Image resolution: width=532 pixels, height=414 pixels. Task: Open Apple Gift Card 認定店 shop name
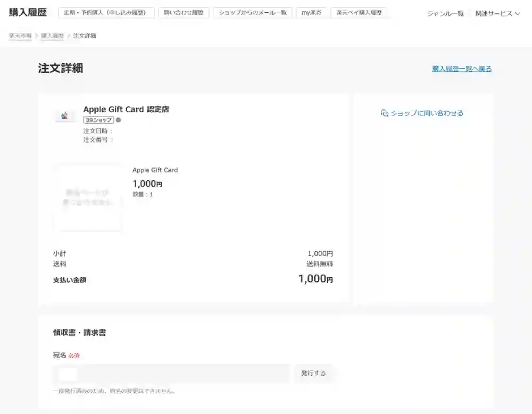(126, 109)
